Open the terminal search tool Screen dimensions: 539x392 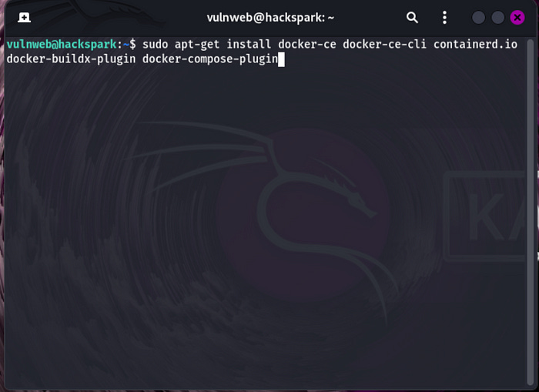pyautogui.click(x=412, y=18)
